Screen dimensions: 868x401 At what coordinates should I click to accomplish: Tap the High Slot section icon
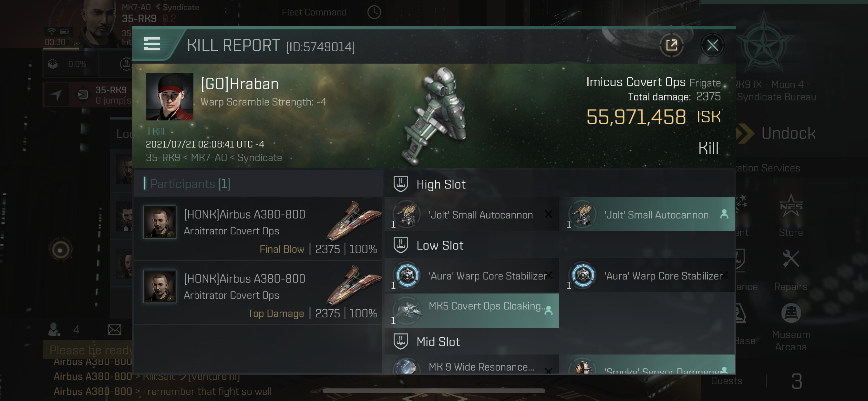coord(400,184)
